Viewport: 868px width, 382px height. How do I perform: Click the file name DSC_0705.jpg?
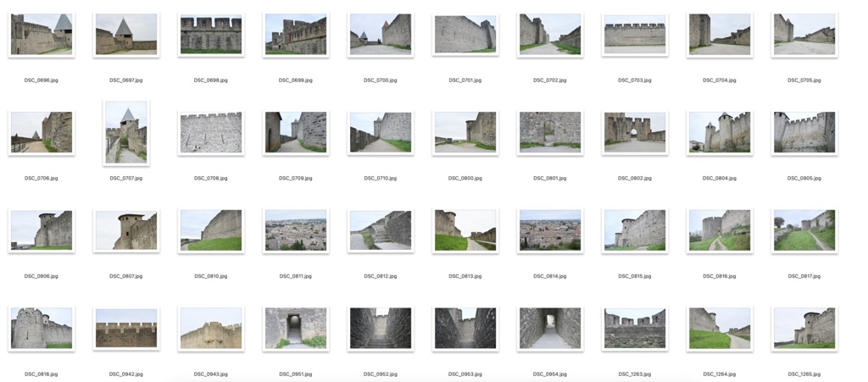click(x=804, y=80)
